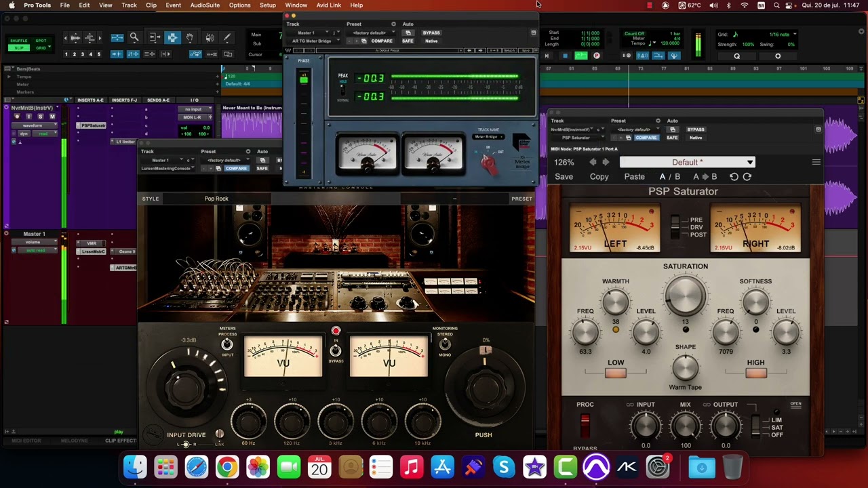
Task: Toggle Solo on NvrMntB track
Action: point(41,117)
